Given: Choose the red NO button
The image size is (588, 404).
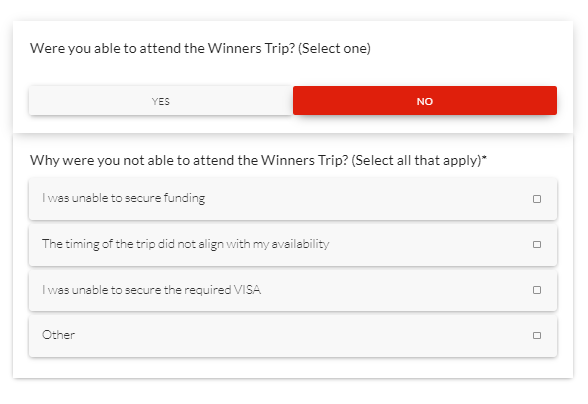Looking at the screenshot, I should point(425,101).
